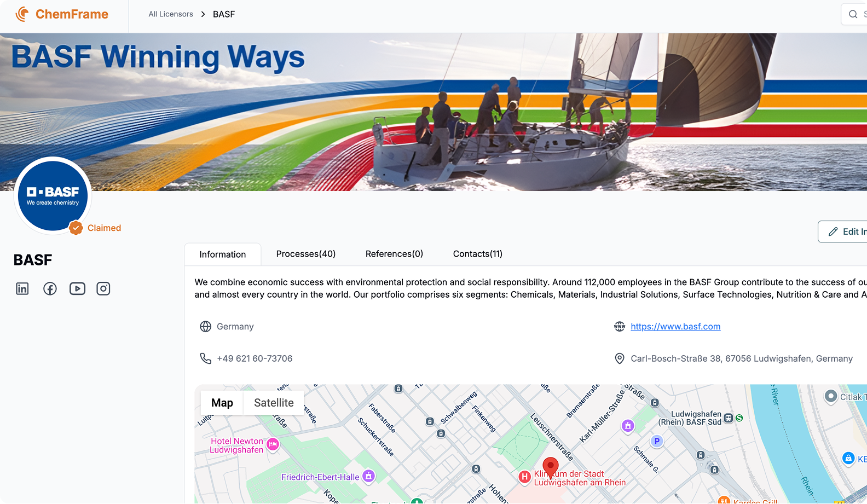867x504 pixels.
Task: Click the Edit pencil icon
Action: click(833, 231)
